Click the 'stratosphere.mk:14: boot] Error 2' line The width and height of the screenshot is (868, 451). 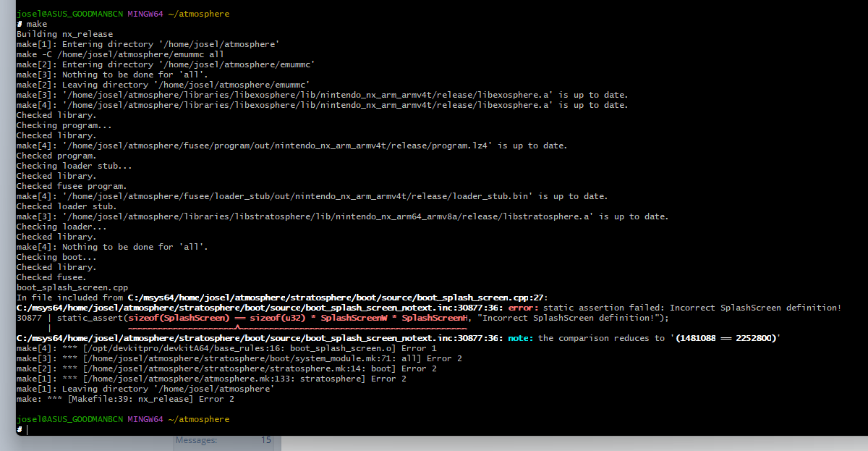226,368
